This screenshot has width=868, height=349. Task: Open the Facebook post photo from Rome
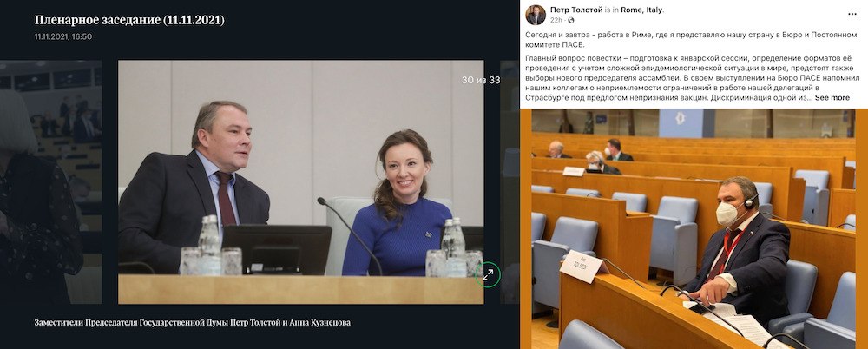pyautogui.click(x=694, y=229)
